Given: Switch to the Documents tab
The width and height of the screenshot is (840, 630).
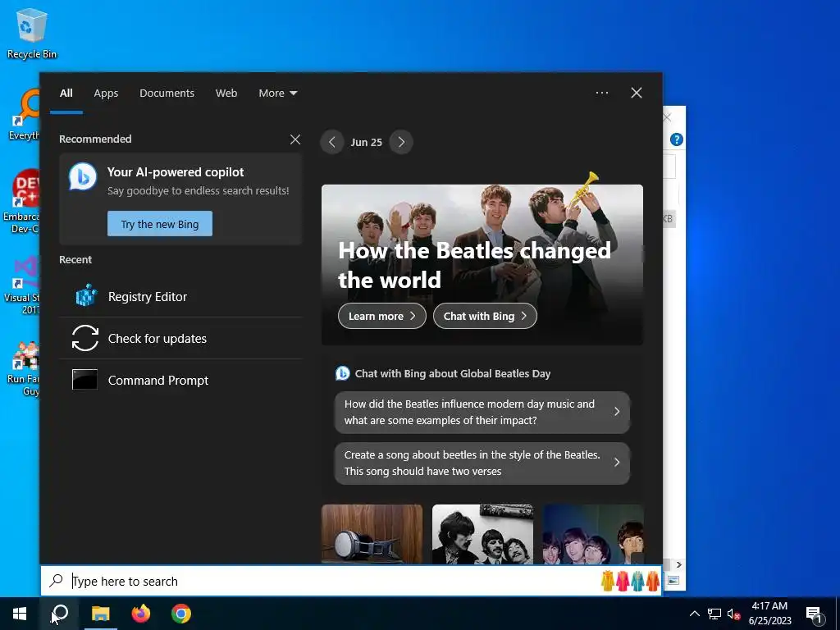Looking at the screenshot, I should [x=167, y=93].
